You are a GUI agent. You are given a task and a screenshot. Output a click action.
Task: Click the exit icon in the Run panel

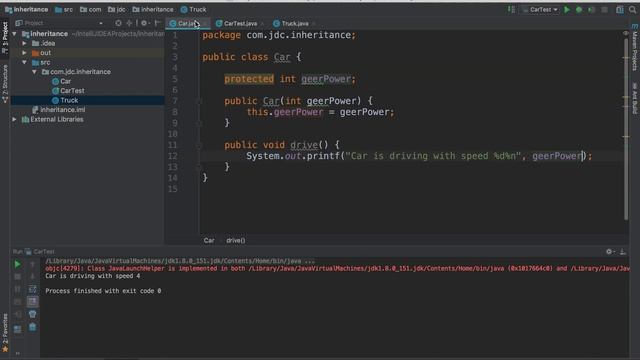18,314
